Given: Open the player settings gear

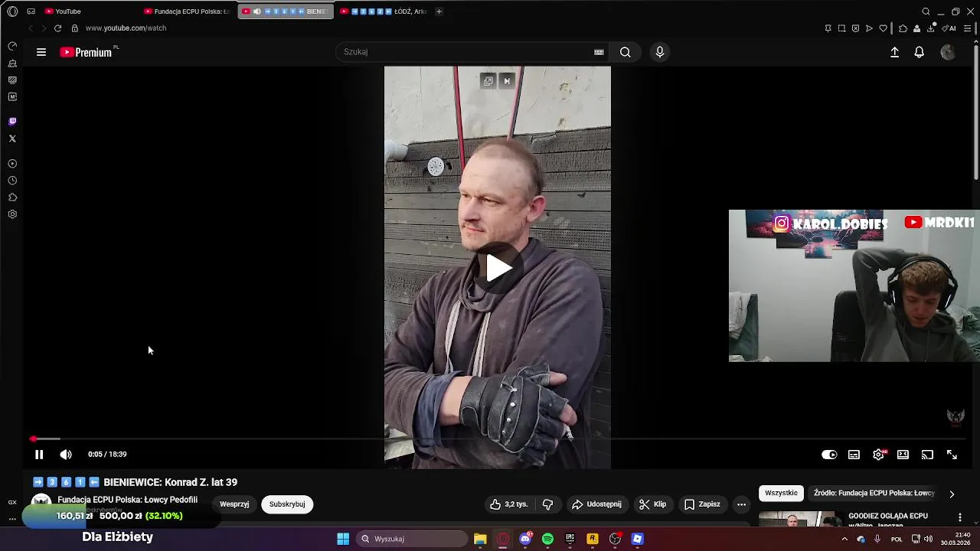Looking at the screenshot, I should click(878, 455).
